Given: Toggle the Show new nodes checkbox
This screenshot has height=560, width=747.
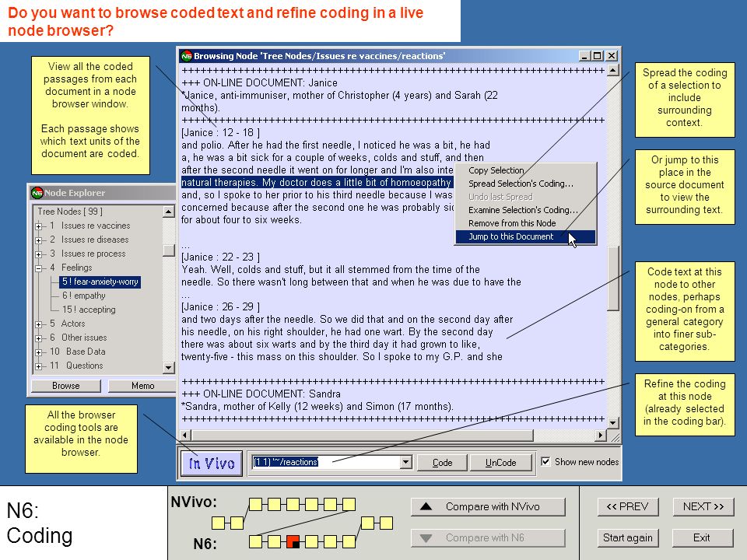Looking at the screenshot, I should (545, 461).
